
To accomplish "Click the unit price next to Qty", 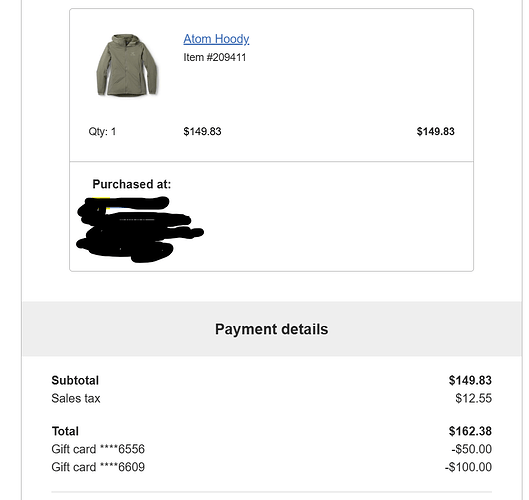I will pos(202,131).
